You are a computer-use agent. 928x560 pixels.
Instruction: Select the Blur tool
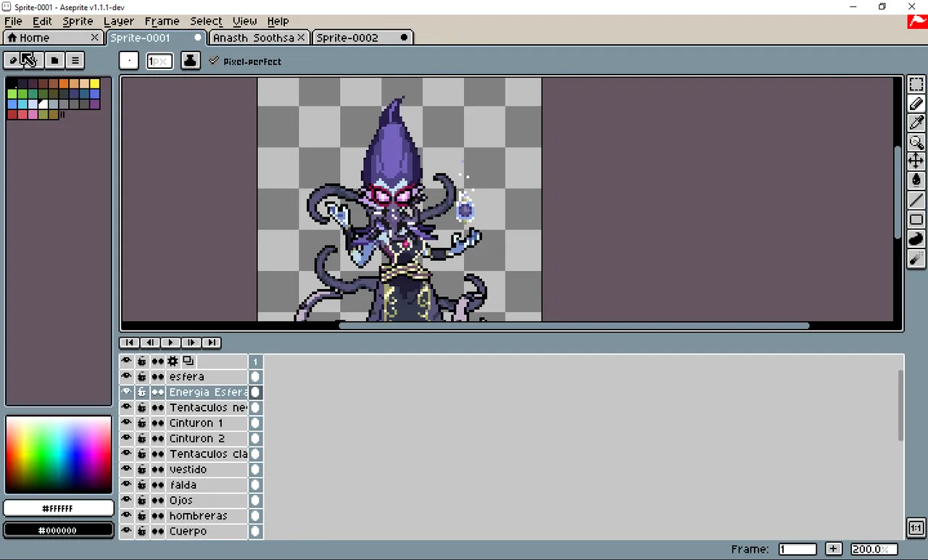pyautogui.click(x=916, y=258)
